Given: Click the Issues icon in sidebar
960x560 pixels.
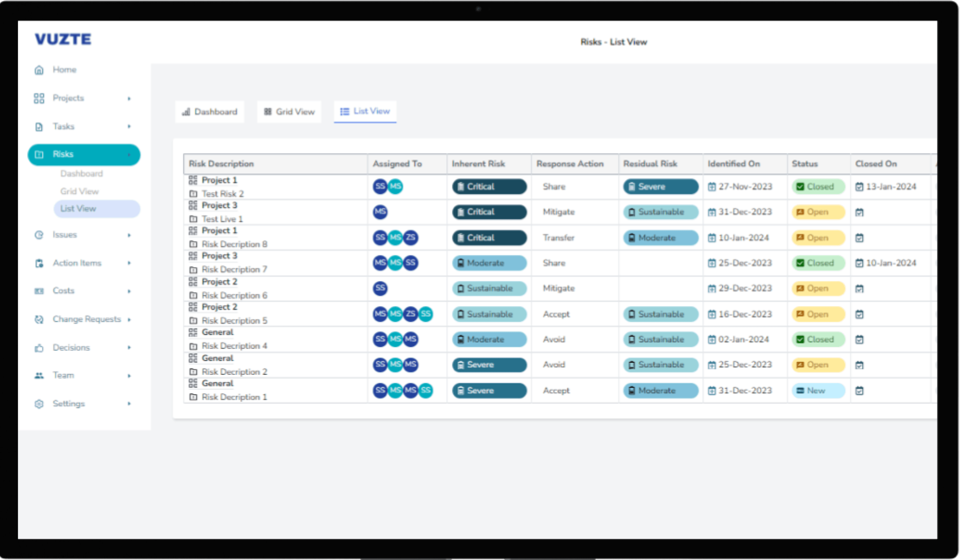Looking at the screenshot, I should pos(39,235).
